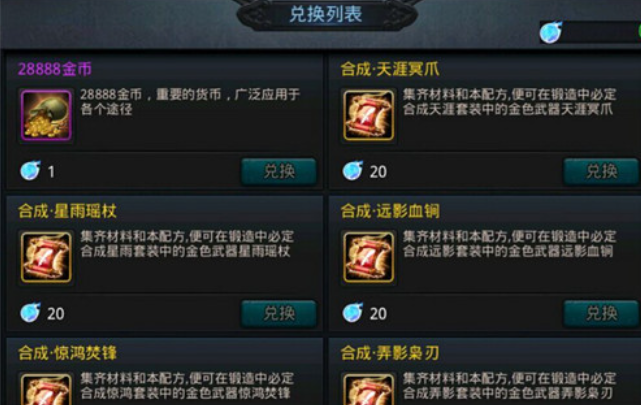This screenshot has width=641, height=405.
Task: Select the 合成·星雨瑶杖 recipe scroll icon
Action: point(46,257)
